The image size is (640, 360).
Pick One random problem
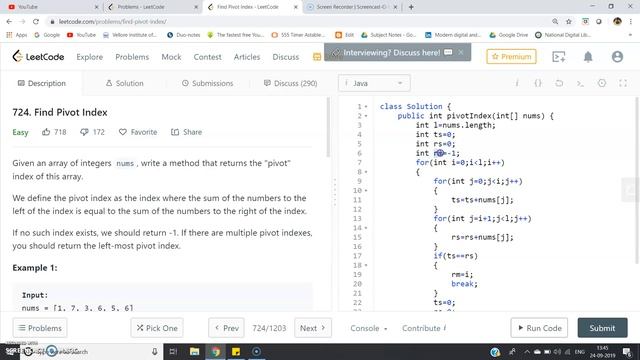pyautogui.click(x=157, y=328)
